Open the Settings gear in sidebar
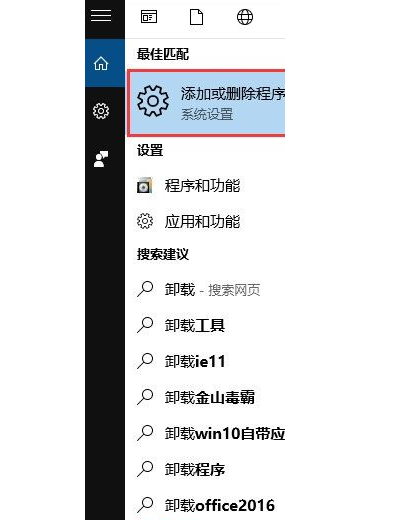Image resolution: width=417 pixels, height=520 pixels. pyautogui.click(x=101, y=111)
